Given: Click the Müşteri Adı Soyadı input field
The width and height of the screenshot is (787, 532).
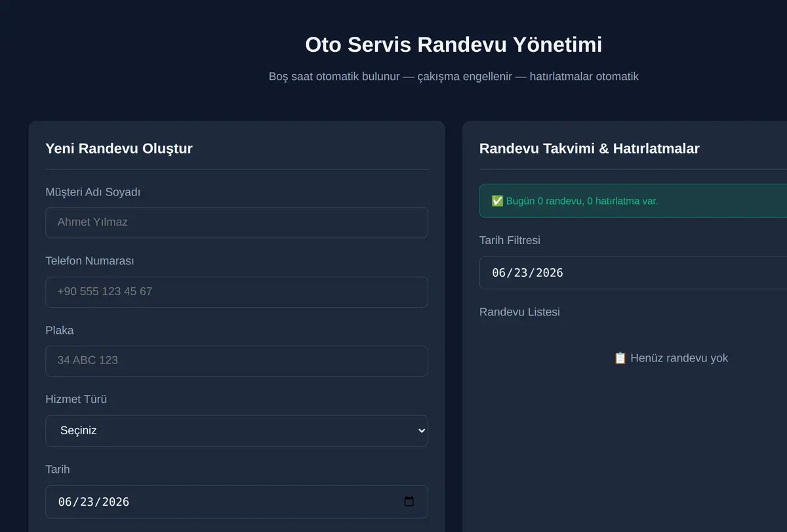Looking at the screenshot, I should (237, 222).
